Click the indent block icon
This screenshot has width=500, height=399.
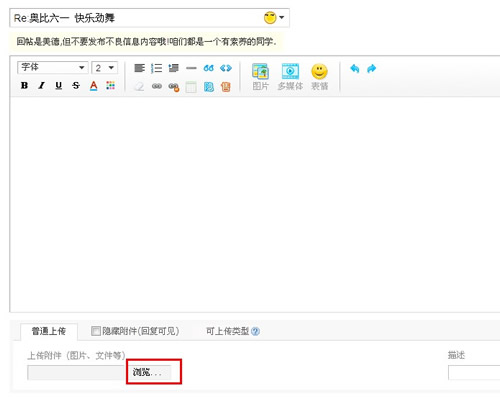[x=174, y=68]
